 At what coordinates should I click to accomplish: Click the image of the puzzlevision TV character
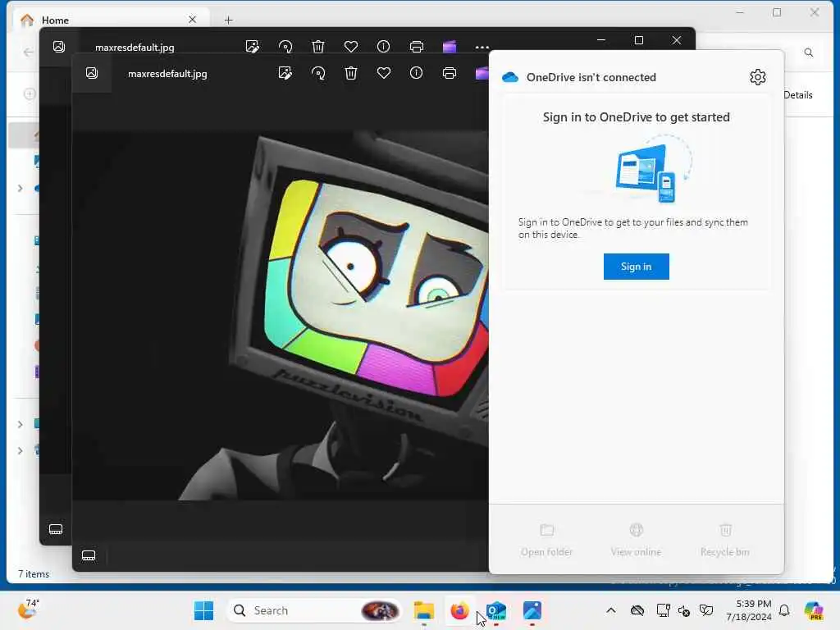(281, 316)
